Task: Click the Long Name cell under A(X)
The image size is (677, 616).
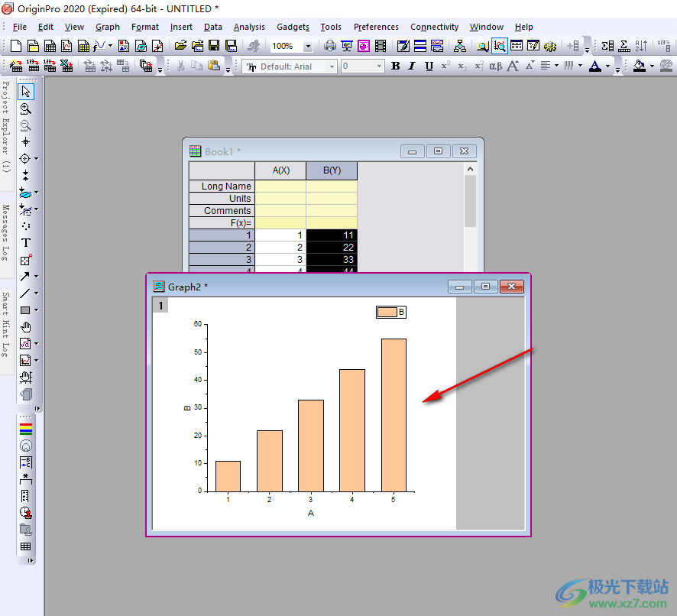Action: click(x=280, y=186)
